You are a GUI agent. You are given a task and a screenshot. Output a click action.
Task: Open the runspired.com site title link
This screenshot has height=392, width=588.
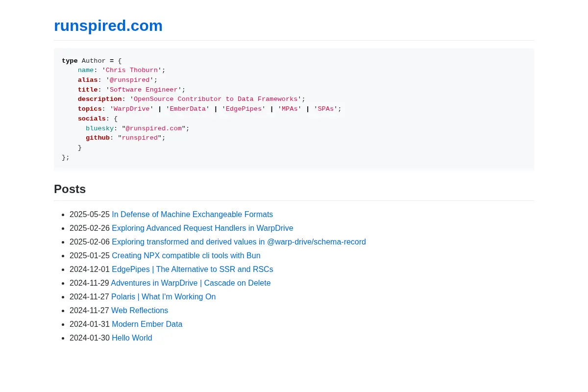tap(108, 25)
